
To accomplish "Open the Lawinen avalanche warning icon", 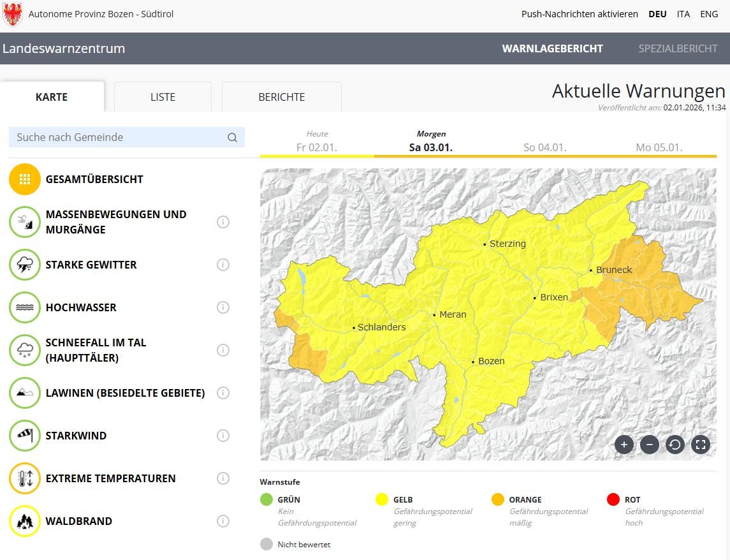I will coord(25,393).
